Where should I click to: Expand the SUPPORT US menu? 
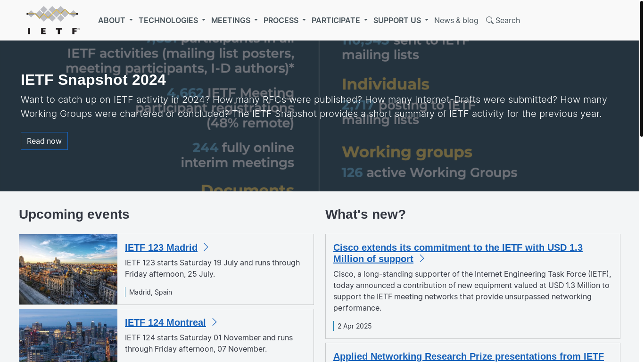[x=401, y=20]
